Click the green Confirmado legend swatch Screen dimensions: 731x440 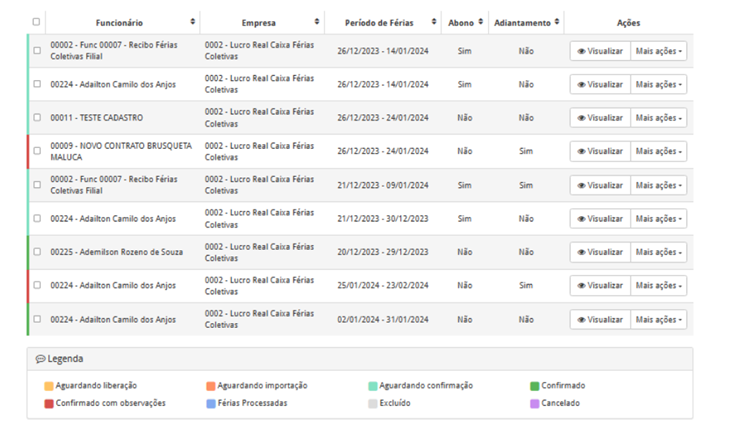click(535, 386)
